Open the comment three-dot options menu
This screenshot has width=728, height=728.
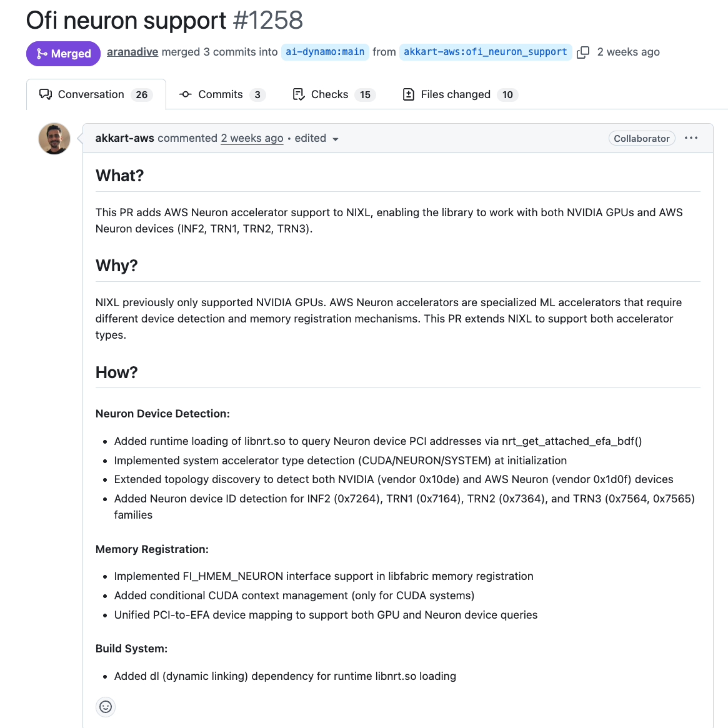(x=691, y=138)
